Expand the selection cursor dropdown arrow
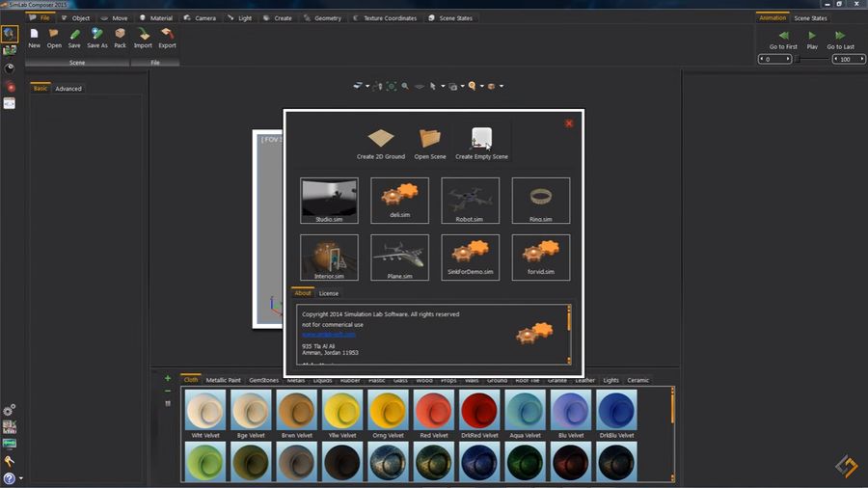The image size is (868, 488). (443, 86)
